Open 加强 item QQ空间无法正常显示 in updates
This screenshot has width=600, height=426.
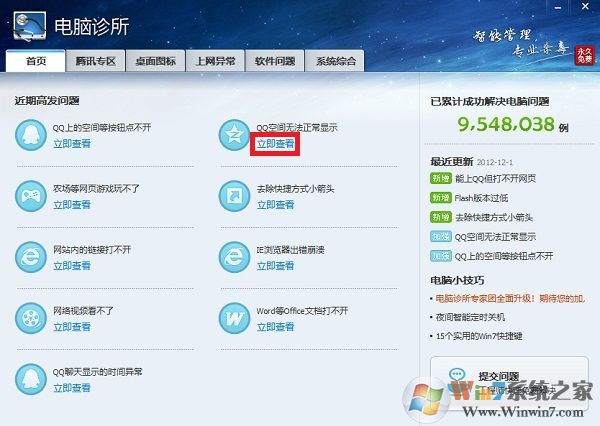495,237
